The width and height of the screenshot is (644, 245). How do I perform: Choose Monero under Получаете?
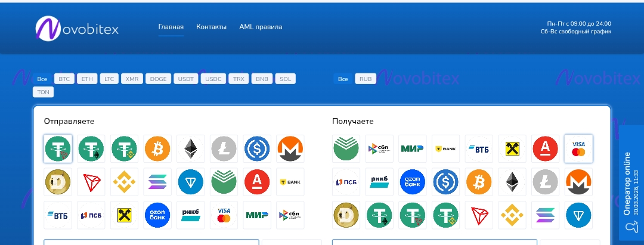(578, 182)
